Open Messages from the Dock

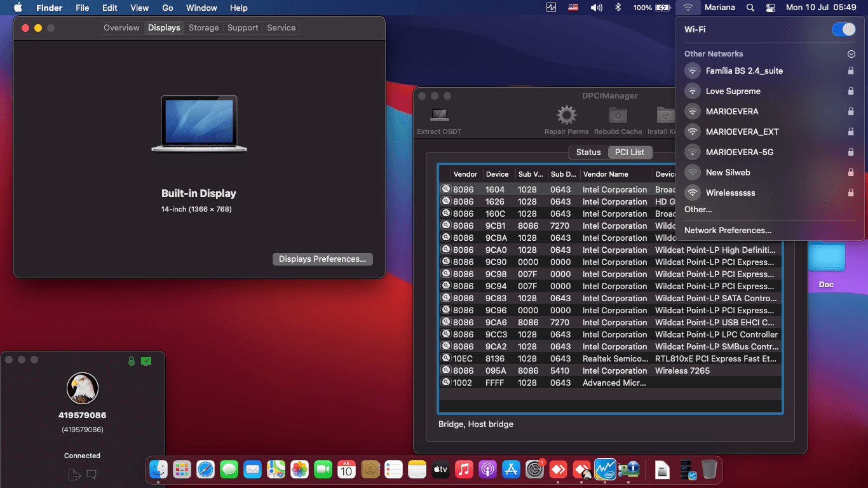pos(229,470)
